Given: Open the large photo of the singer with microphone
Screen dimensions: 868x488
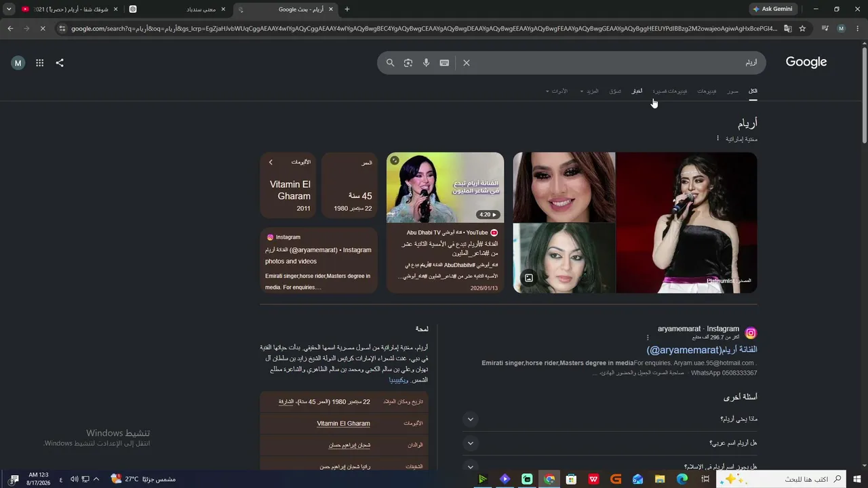Looking at the screenshot, I should [x=686, y=222].
